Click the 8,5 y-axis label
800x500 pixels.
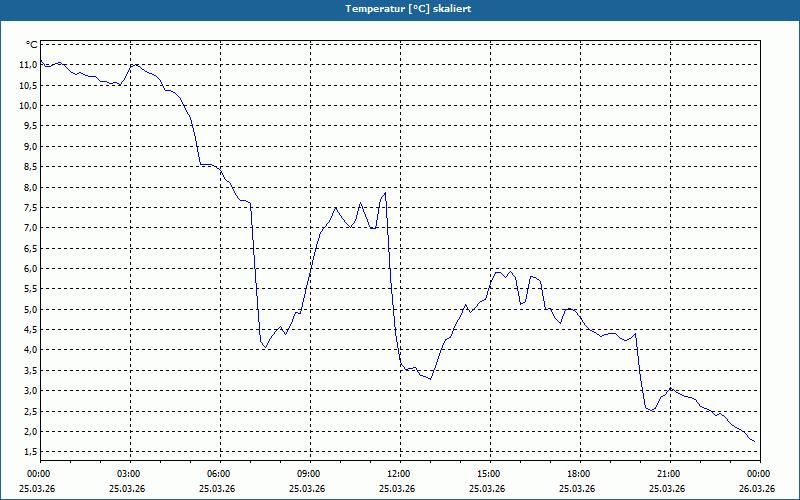(x=31, y=167)
